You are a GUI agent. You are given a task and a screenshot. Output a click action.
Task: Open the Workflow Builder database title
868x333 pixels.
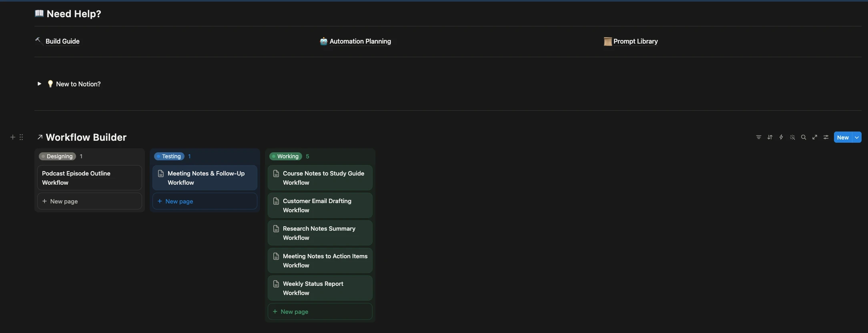(86, 137)
